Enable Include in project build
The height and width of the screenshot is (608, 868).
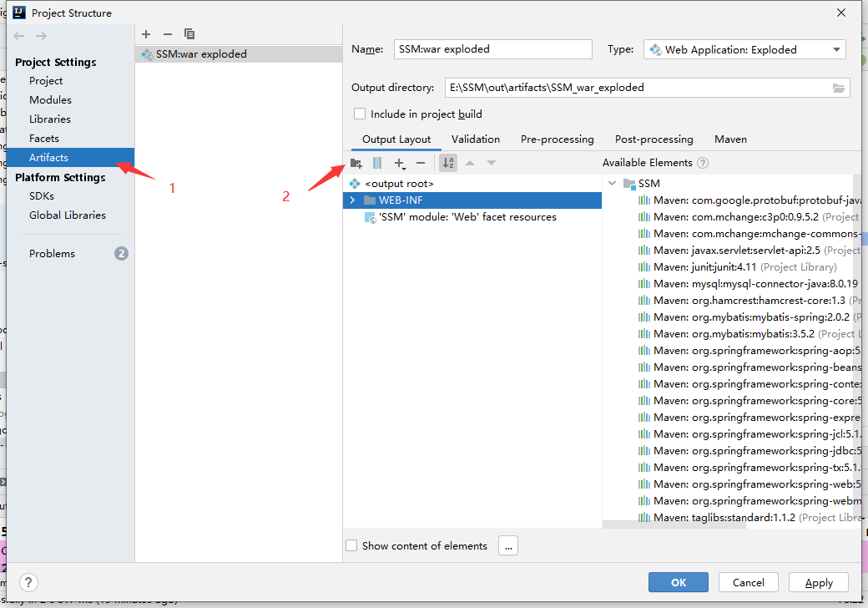click(360, 114)
